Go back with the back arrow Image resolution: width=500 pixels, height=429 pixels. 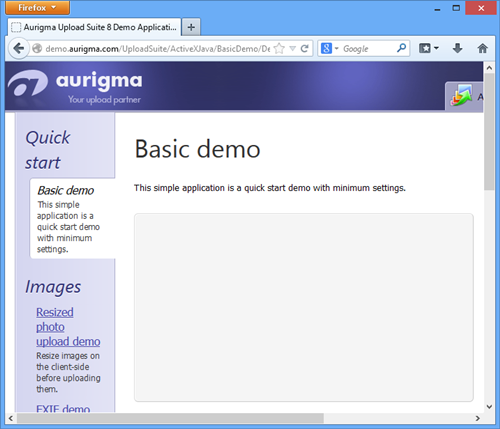click(x=19, y=49)
